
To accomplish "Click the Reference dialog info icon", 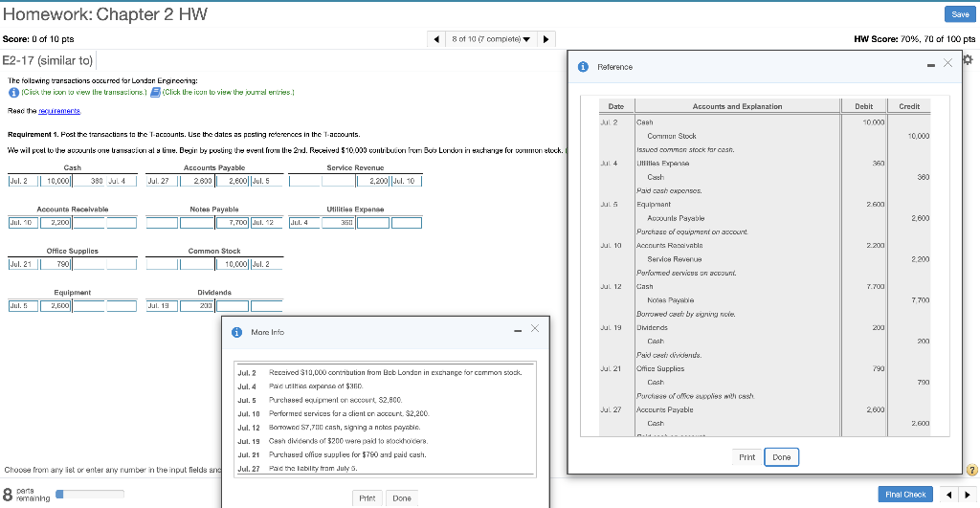I will [x=583, y=67].
